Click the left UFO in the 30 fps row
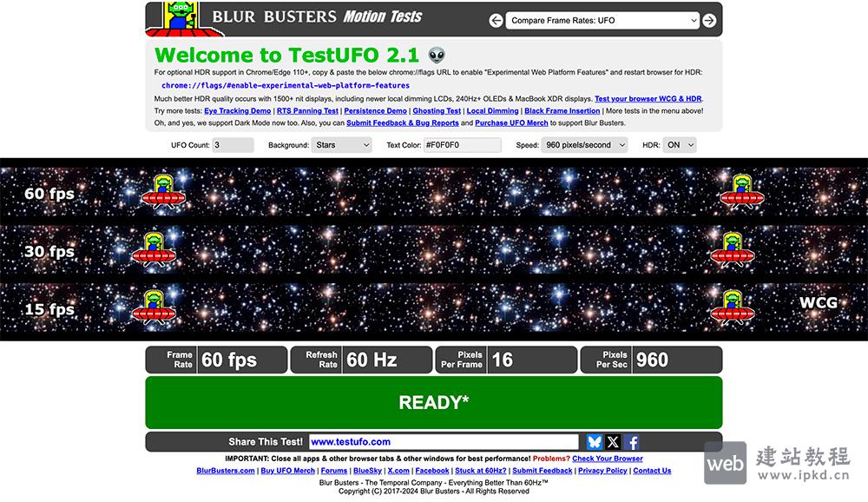The width and height of the screenshot is (868, 502). point(154,250)
